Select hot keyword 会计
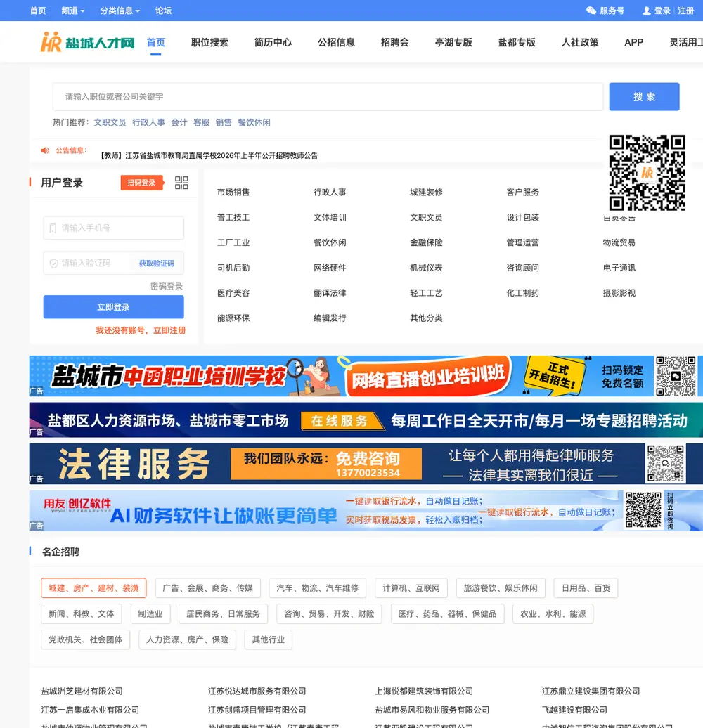The height and width of the screenshot is (728, 703). pyautogui.click(x=179, y=122)
